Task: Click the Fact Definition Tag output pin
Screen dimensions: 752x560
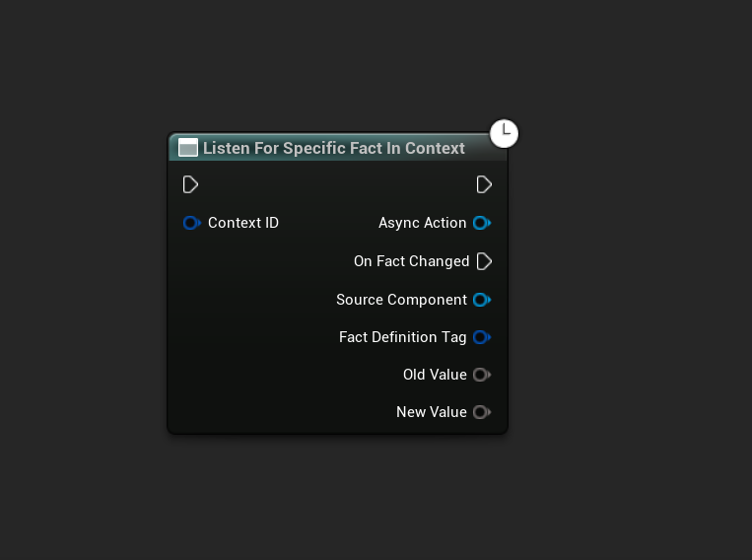Action: tap(482, 337)
